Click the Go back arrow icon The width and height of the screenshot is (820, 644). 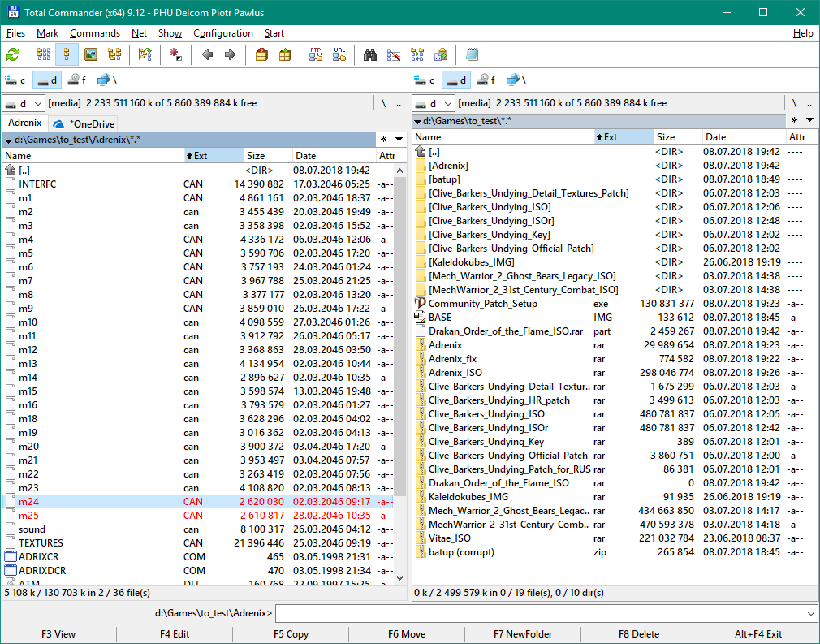(207, 55)
